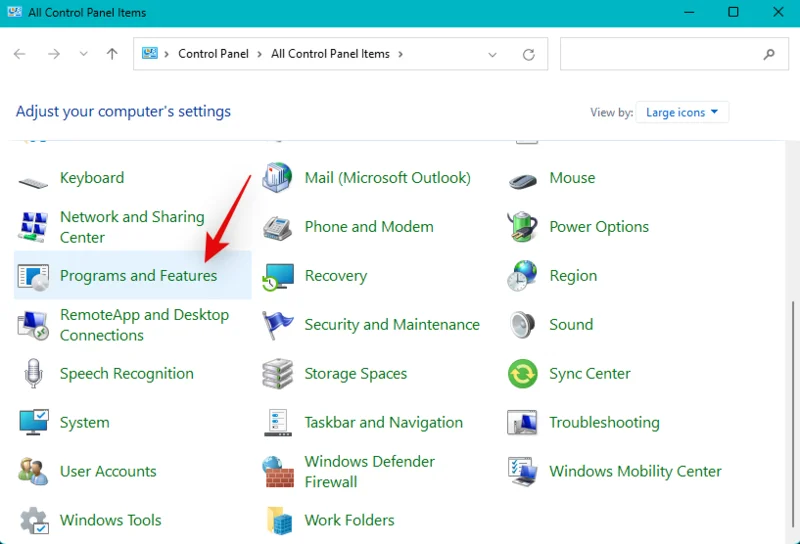Viewport: 800px width, 544px height.
Task: Open the Work Folders icon
Action: click(x=279, y=521)
